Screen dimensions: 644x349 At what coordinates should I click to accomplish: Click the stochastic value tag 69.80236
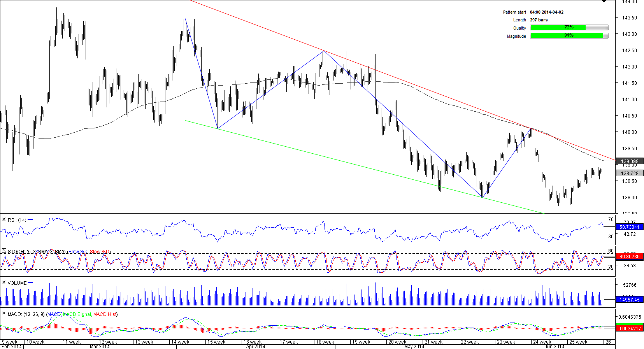pyautogui.click(x=630, y=257)
